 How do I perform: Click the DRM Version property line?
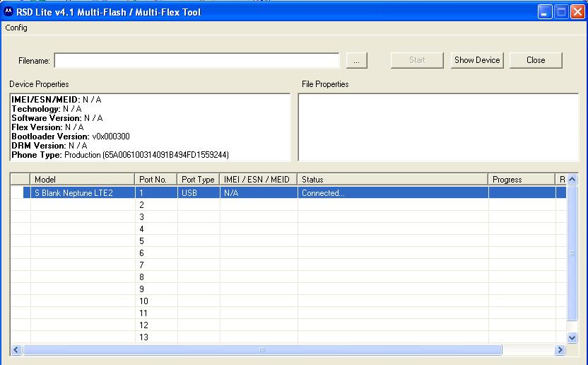(x=49, y=145)
